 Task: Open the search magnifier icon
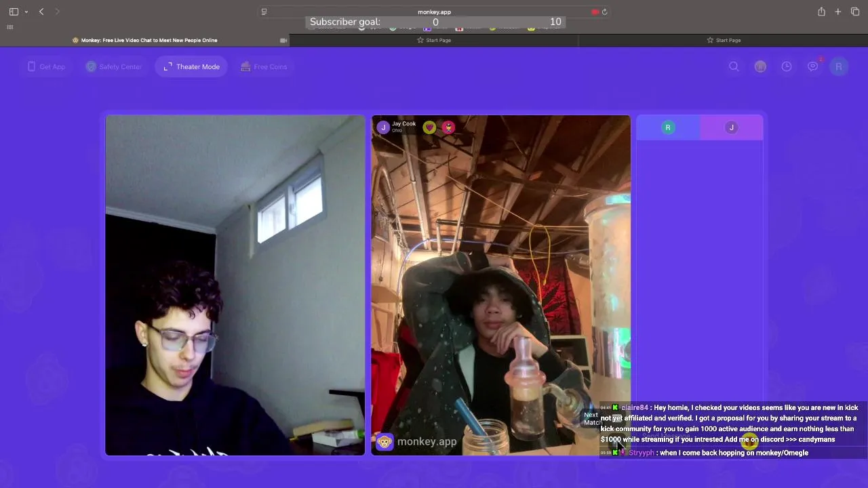pos(734,66)
